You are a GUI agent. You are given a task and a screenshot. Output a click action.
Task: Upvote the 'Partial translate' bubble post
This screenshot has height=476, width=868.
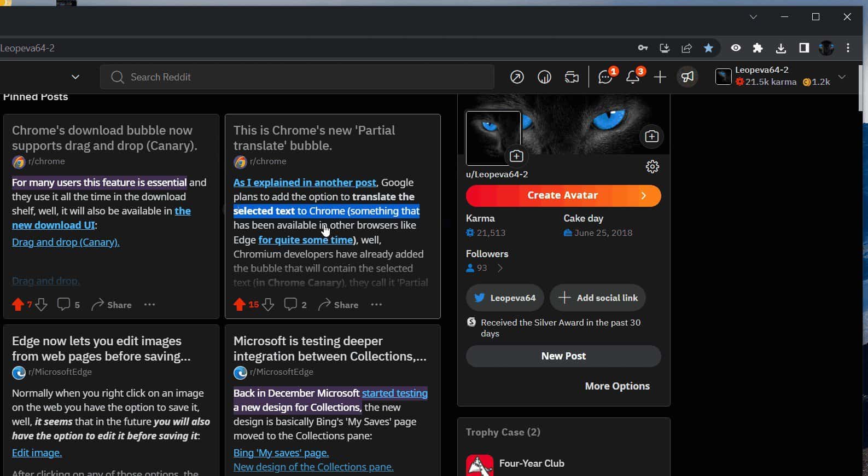[239, 305]
